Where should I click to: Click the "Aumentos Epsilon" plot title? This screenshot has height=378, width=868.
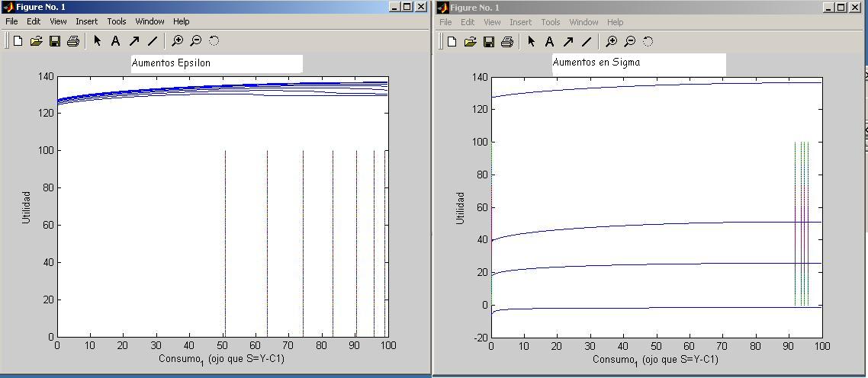point(171,62)
